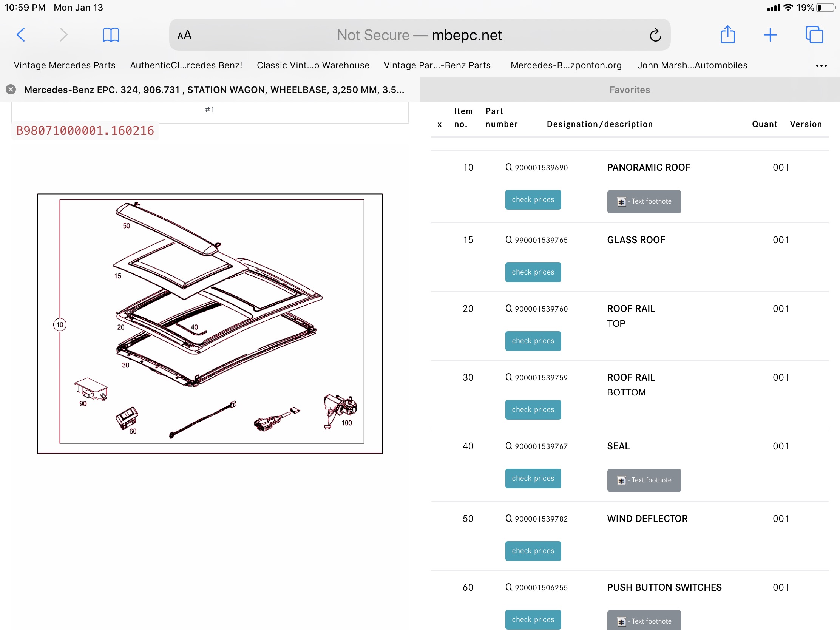Search part number 900001539759
This screenshot has height=630, width=840.
pos(537,377)
